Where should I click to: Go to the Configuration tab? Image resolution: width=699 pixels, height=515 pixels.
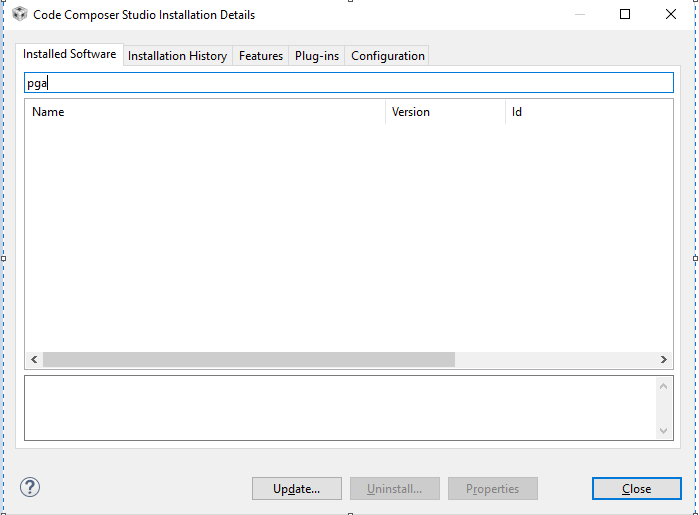(387, 56)
